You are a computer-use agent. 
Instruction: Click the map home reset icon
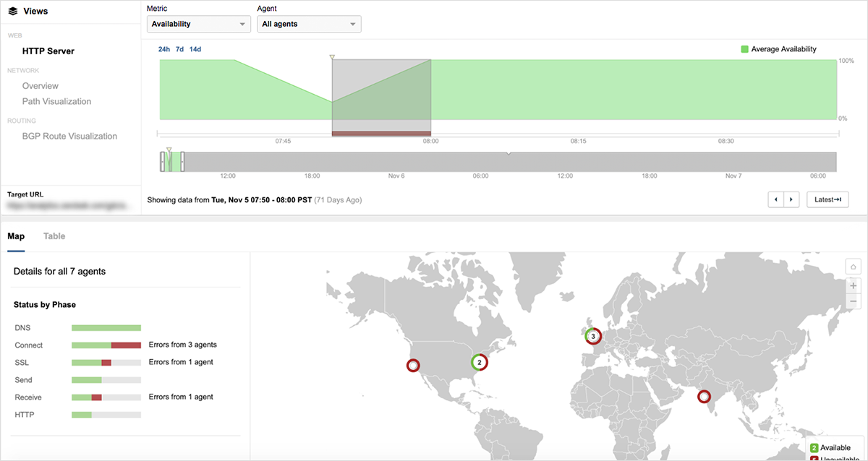click(853, 267)
